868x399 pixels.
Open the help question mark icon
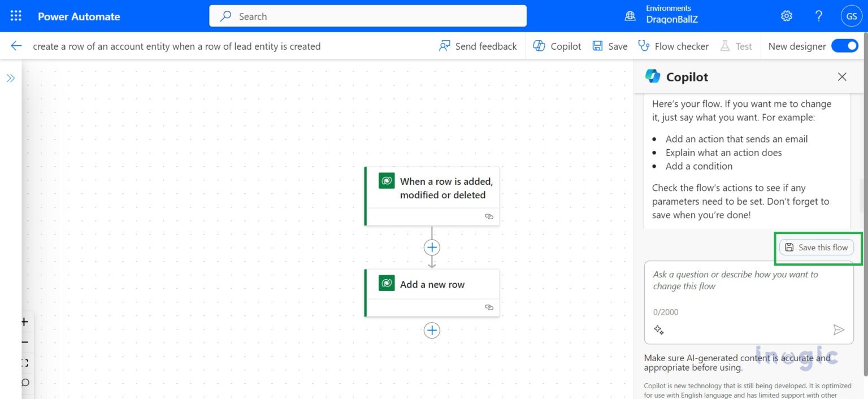pos(819,16)
